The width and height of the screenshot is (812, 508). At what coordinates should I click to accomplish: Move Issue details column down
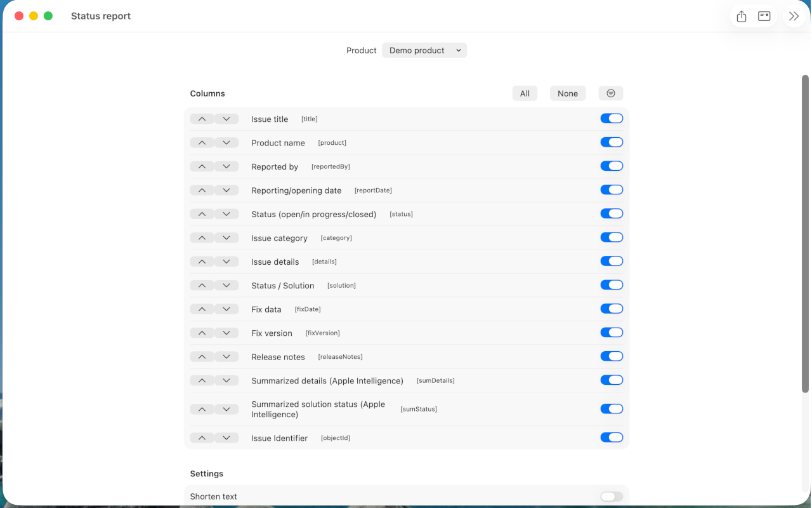tap(226, 262)
